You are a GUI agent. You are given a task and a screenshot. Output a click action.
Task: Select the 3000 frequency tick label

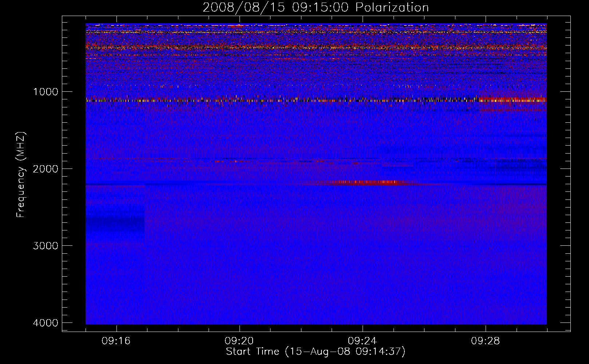[x=46, y=246]
